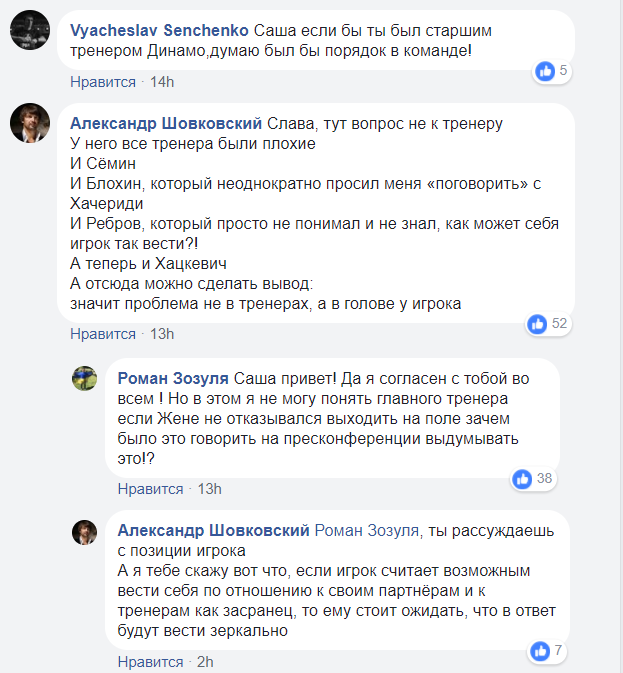Viewport: 623px width, 673px height.
Task: Click 13h timestamp under Зозуля's reply
Action: (210, 489)
